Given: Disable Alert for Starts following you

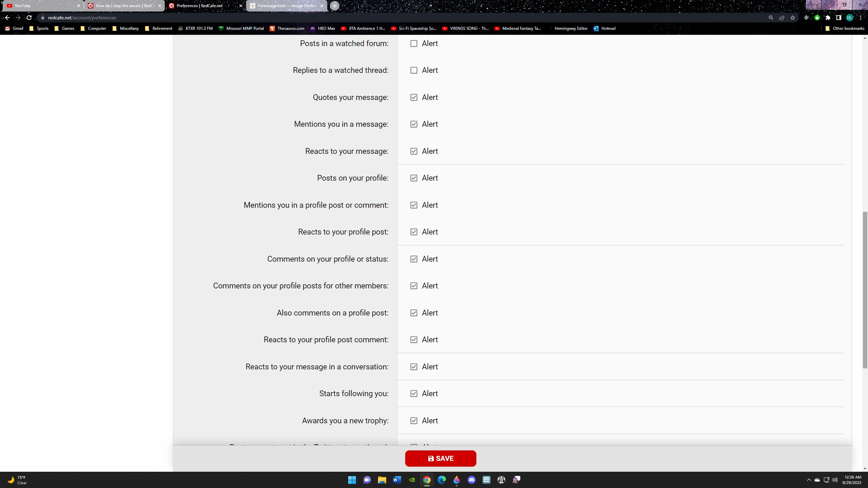Looking at the screenshot, I should [x=414, y=393].
